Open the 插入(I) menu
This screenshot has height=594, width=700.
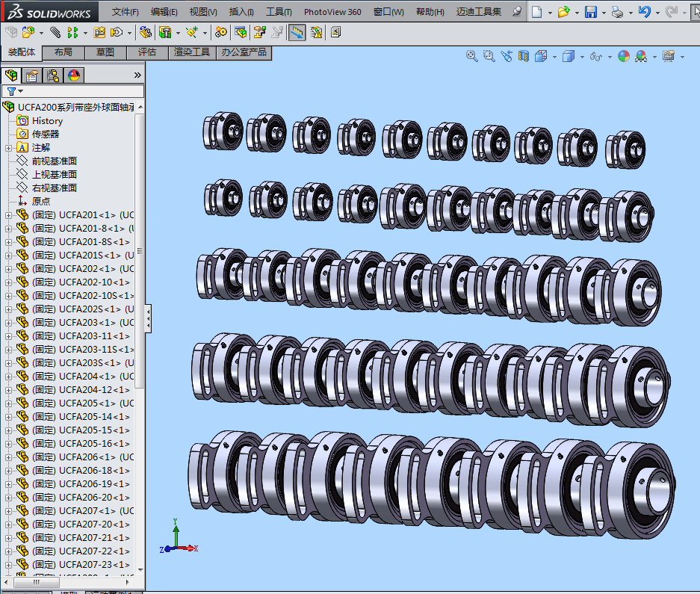pyautogui.click(x=241, y=12)
